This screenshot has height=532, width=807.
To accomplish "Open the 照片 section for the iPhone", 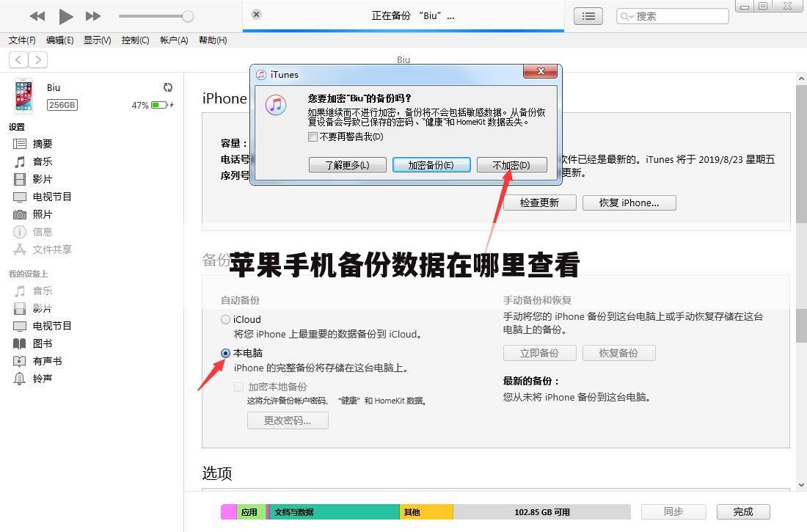I will 42,214.
